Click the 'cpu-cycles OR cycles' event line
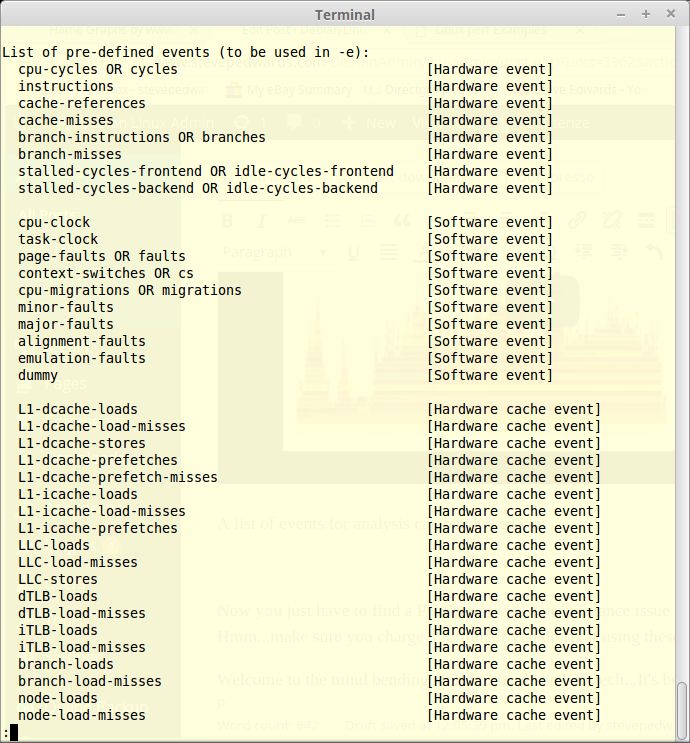690x743 pixels. pyautogui.click(x=98, y=69)
